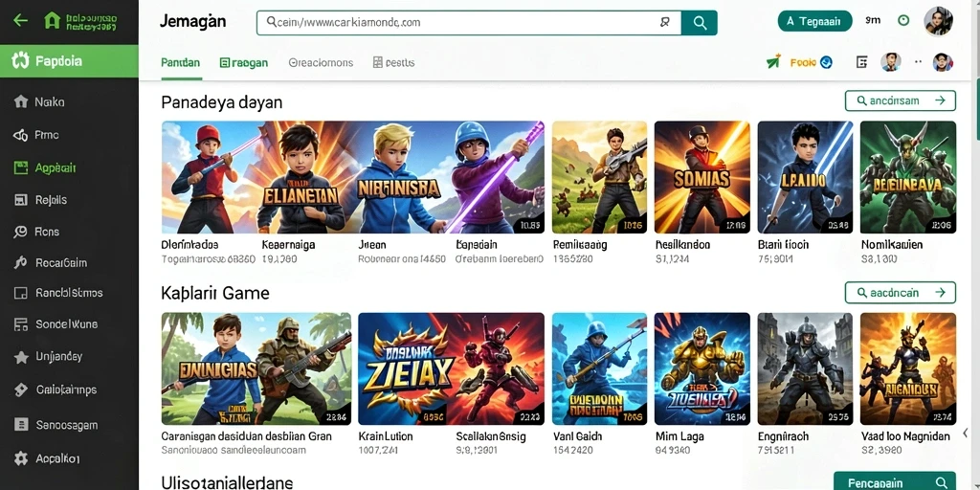Open the Apalkoı gear settings icon
This screenshot has height=490, width=980.
[x=21, y=458]
